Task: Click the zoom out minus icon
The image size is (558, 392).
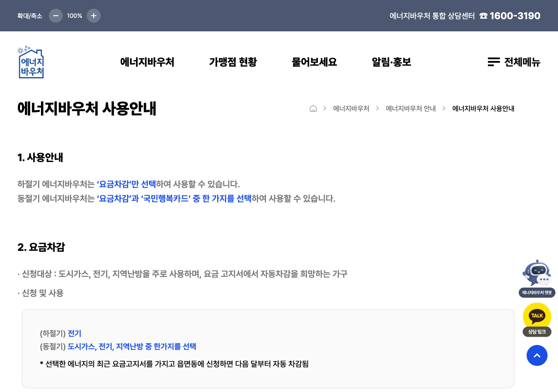Action: coord(56,16)
